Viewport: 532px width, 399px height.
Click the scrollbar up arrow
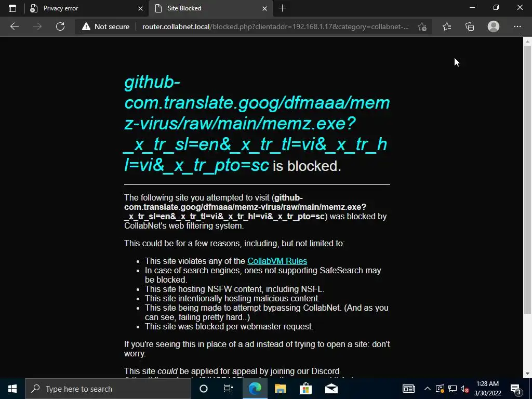[527, 42]
